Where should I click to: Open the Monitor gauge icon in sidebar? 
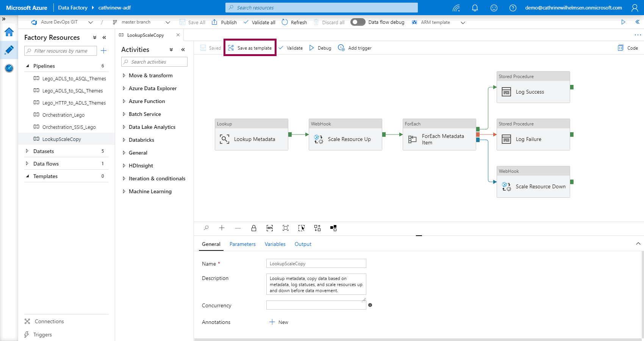(x=9, y=68)
